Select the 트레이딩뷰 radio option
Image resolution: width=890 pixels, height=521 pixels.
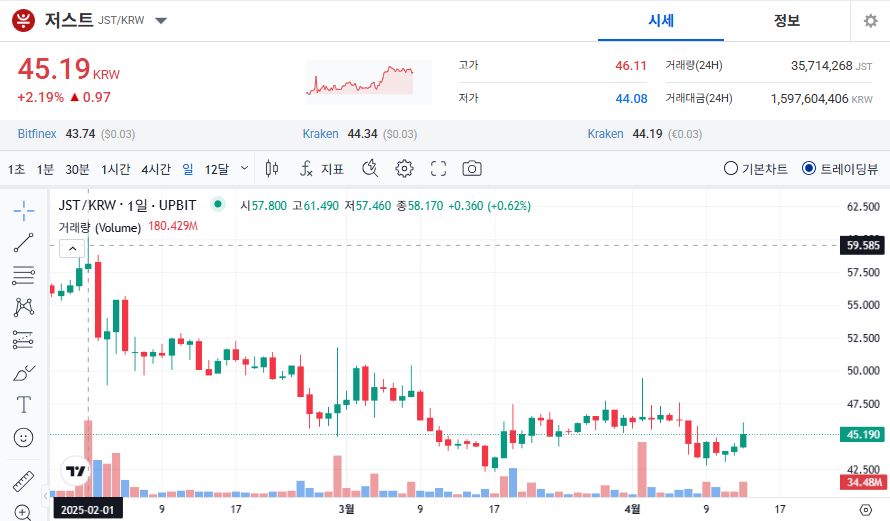tap(840, 169)
